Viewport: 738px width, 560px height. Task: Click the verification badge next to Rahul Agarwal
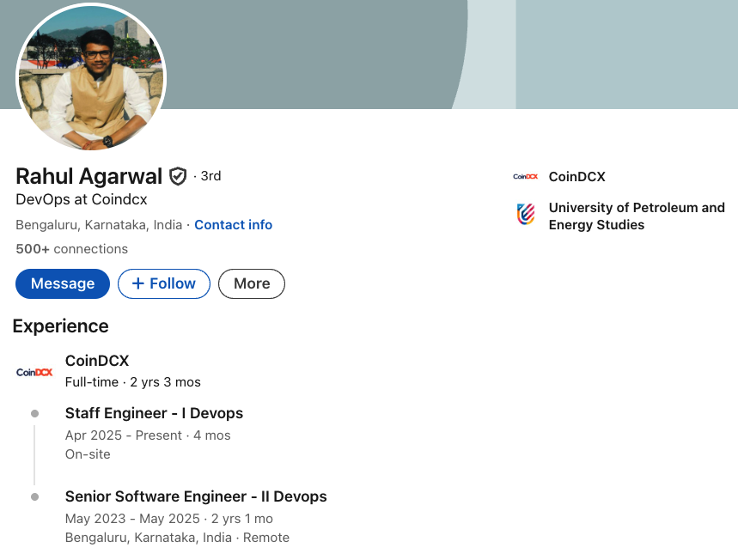(x=177, y=175)
